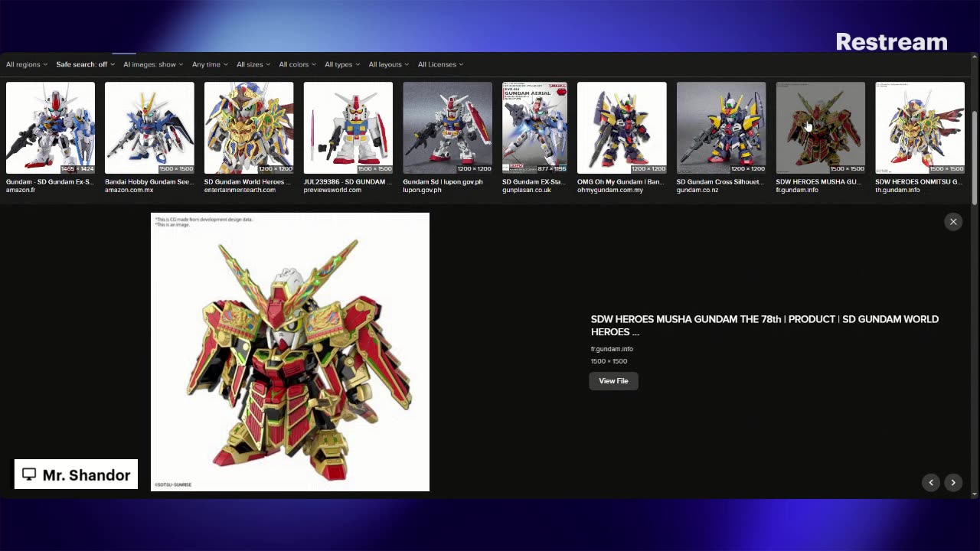
Task: Click the Mr. Shandor name label
Action: 87,475
